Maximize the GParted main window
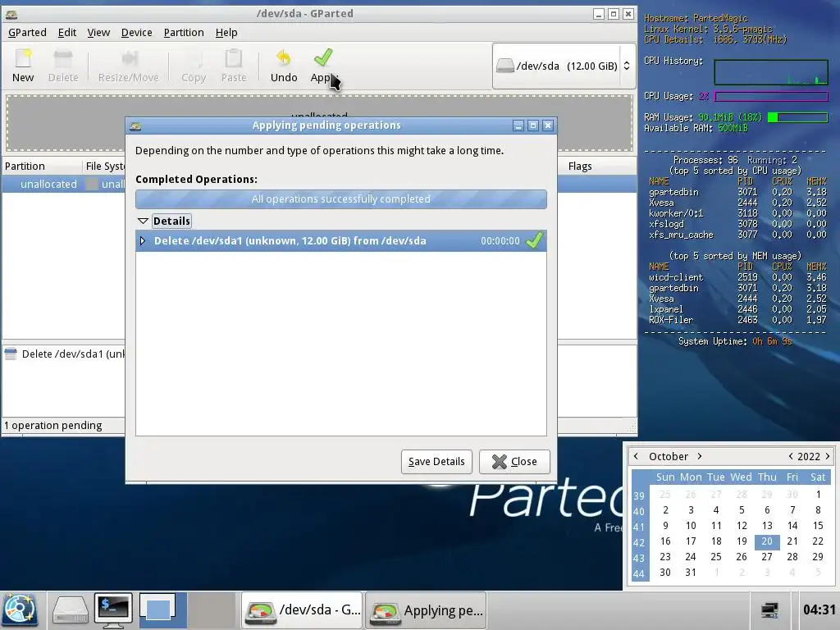840x630 pixels. point(614,14)
